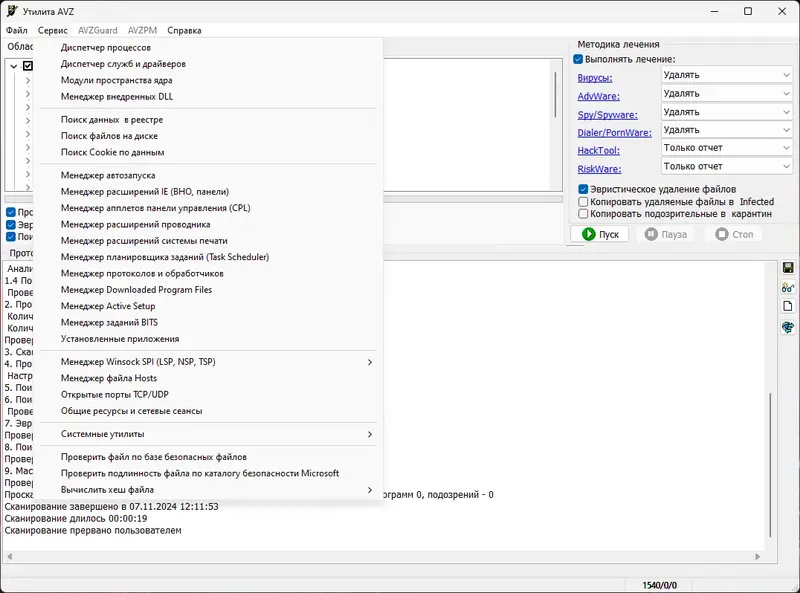Image resolution: width=800 pixels, height=593 pixels.
Task: Select Диспетчер процессов menu entry
Action: [x=106, y=47]
